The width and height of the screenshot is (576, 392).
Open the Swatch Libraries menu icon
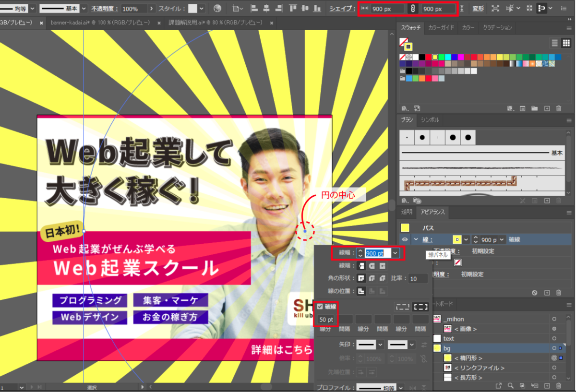click(405, 108)
